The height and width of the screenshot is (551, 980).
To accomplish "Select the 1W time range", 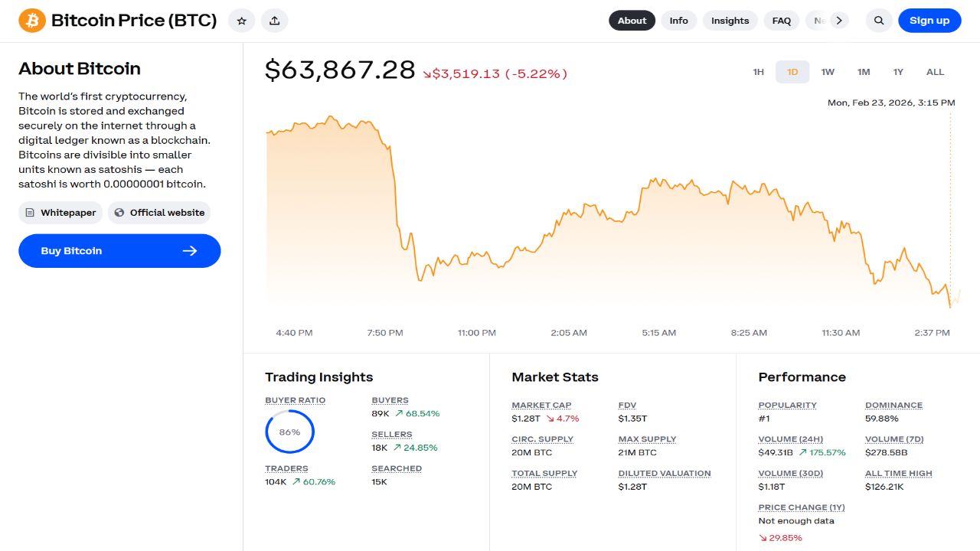I will pos(828,72).
